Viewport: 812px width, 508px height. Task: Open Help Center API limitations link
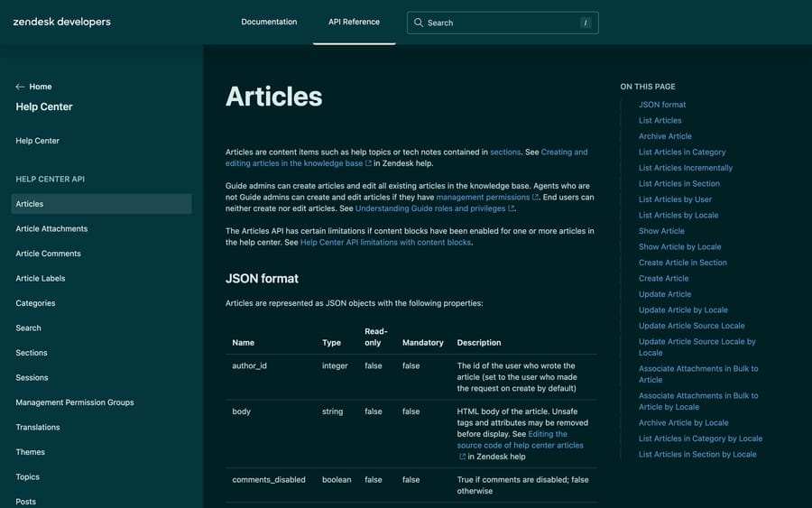pos(386,243)
